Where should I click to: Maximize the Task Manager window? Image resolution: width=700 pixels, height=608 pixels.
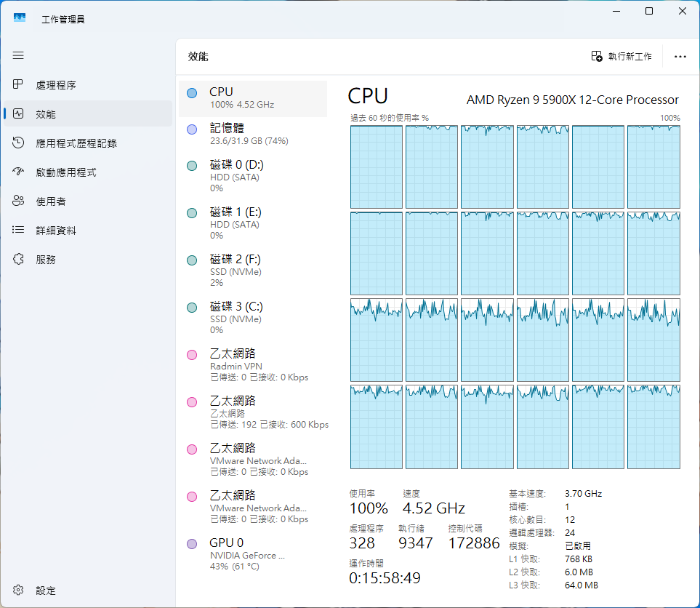[649, 11]
